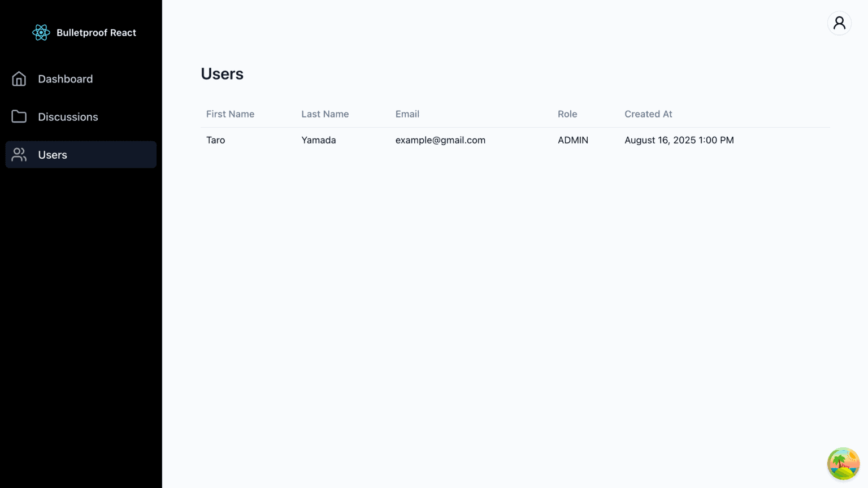Click the Last Name column header
The height and width of the screenshot is (488, 868).
[x=325, y=114]
